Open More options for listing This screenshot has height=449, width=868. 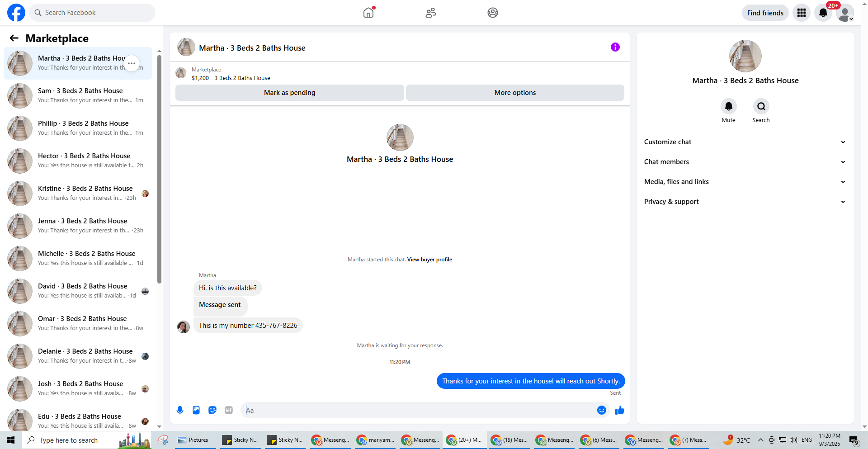(x=515, y=93)
